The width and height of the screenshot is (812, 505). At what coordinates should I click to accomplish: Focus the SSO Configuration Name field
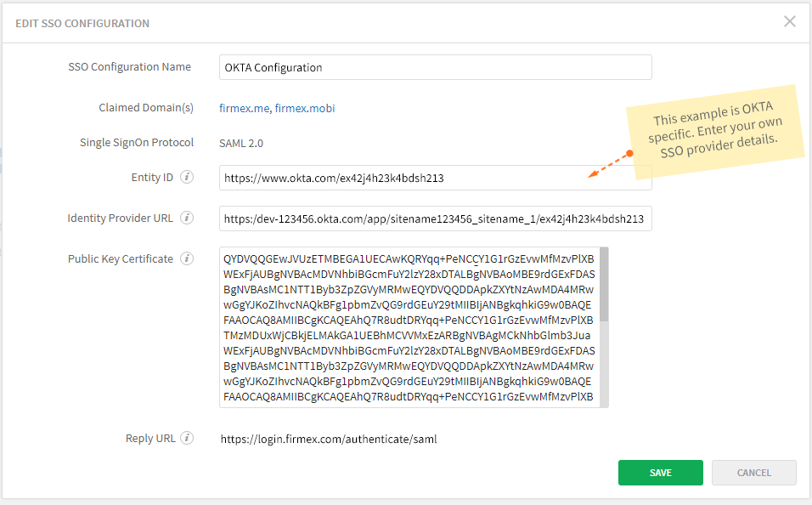pos(436,67)
